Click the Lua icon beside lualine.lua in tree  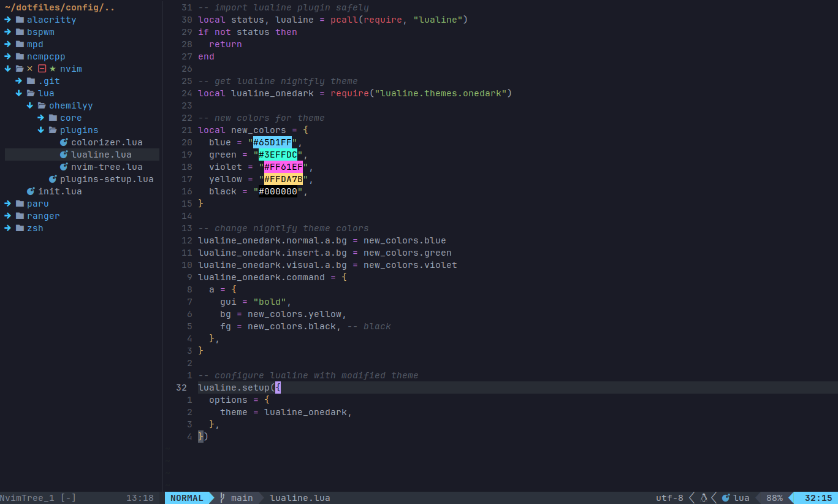coord(64,155)
